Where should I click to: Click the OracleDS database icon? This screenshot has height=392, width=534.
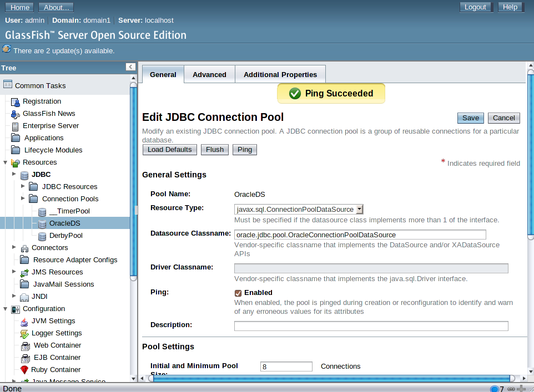point(43,223)
